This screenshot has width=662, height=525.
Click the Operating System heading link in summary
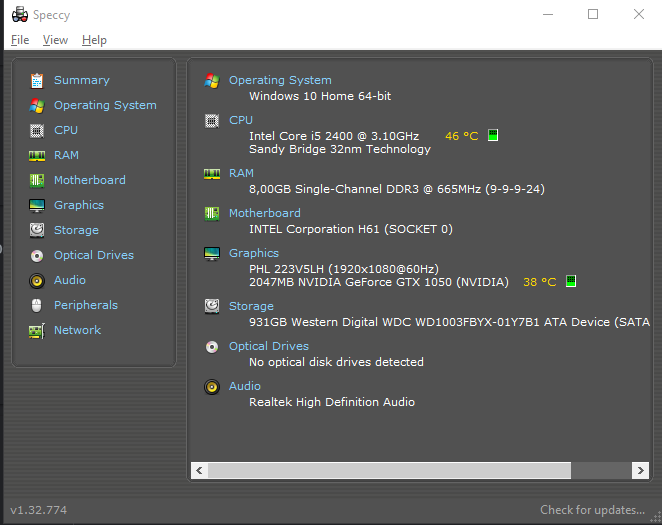pos(280,80)
